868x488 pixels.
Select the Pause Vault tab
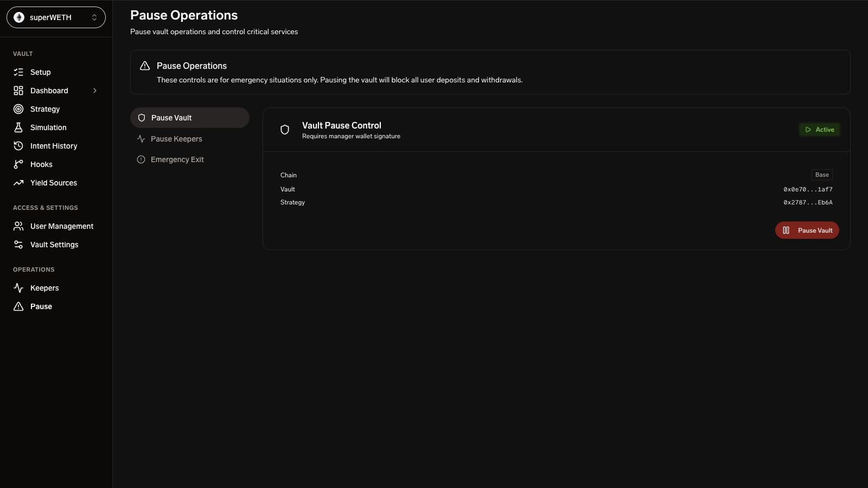190,118
